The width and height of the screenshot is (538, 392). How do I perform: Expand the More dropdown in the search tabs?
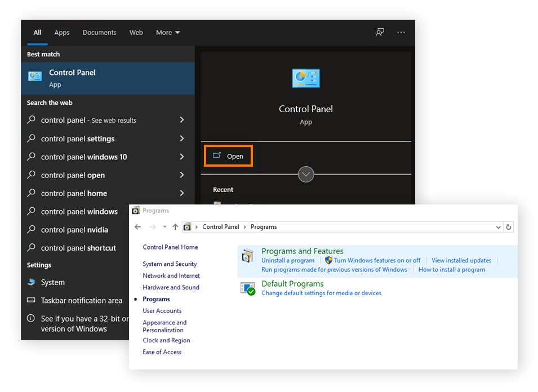pos(167,33)
